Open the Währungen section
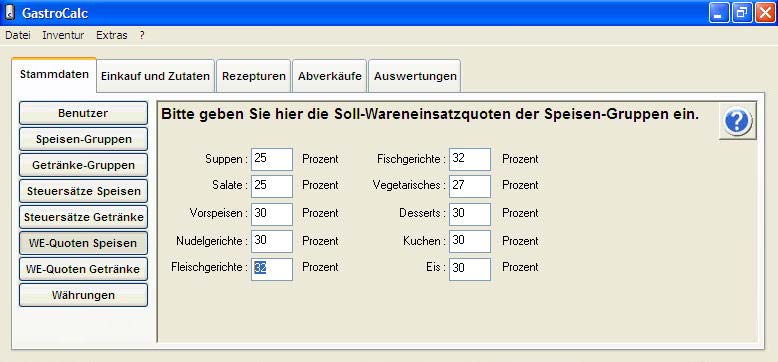The image size is (778, 362). (x=83, y=295)
